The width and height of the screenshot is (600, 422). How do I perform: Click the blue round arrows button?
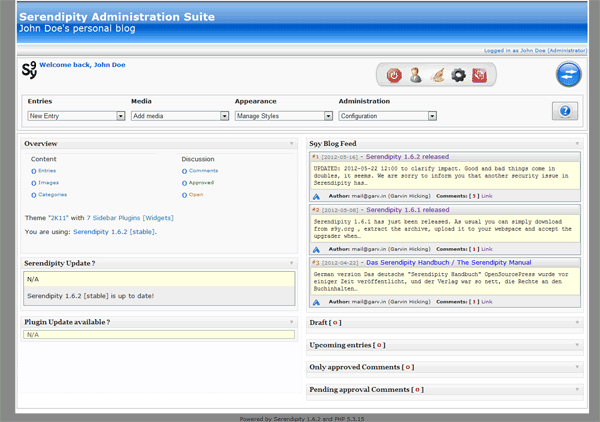point(569,75)
